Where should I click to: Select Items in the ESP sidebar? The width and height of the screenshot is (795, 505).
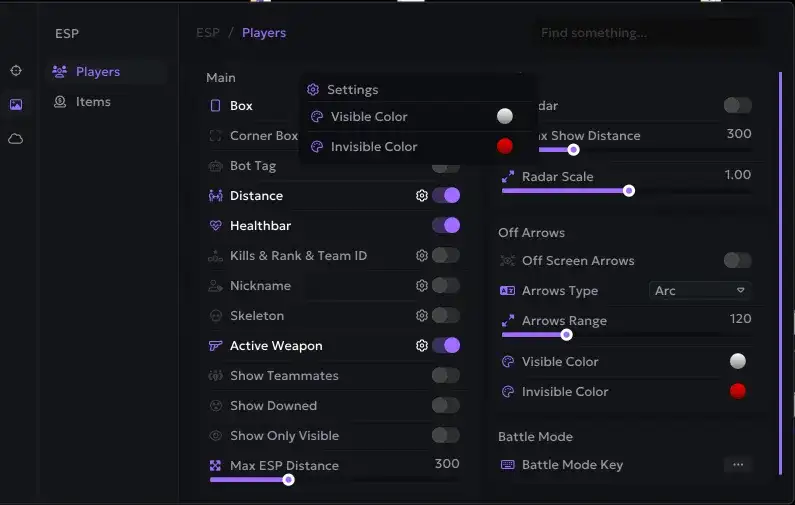[93, 102]
